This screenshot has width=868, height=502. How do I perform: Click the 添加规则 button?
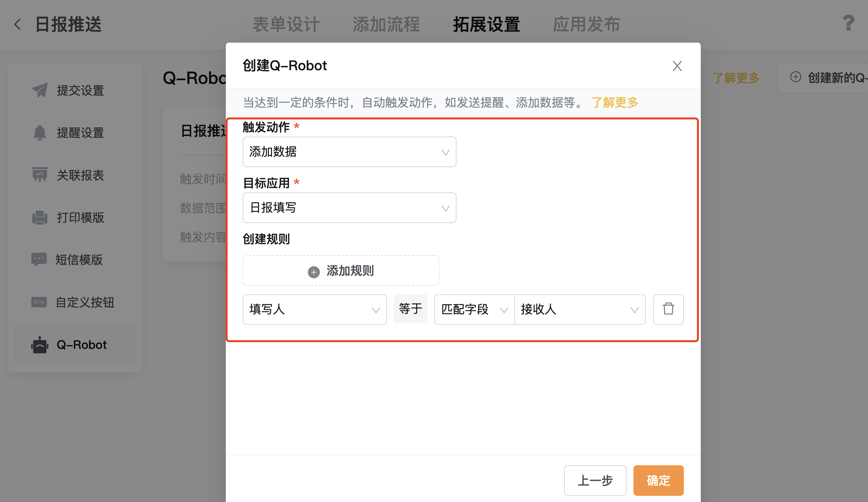point(341,271)
